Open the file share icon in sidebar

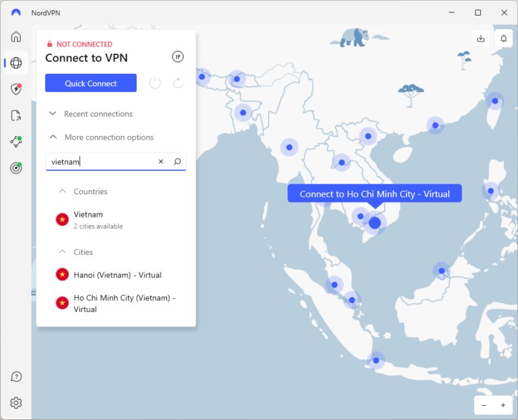point(16,116)
